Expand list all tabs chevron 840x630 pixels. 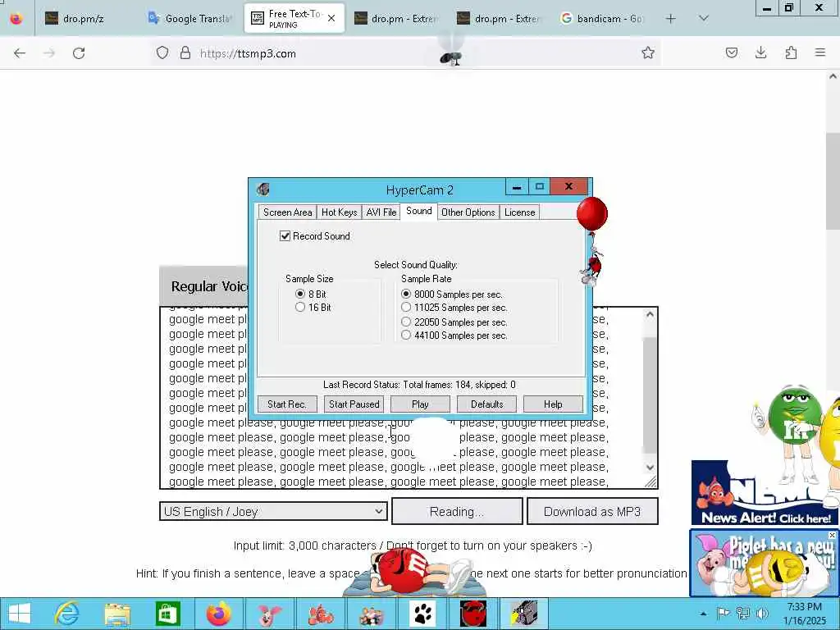pos(704,18)
